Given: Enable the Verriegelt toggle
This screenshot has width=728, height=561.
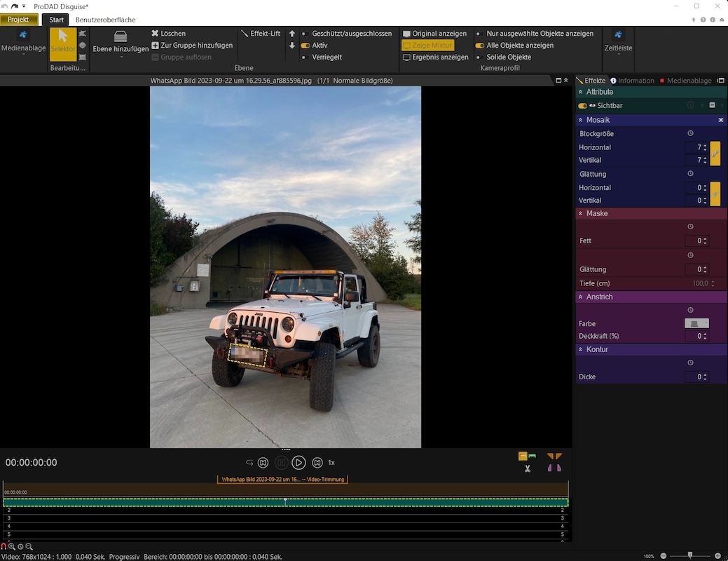Looking at the screenshot, I should 305,58.
